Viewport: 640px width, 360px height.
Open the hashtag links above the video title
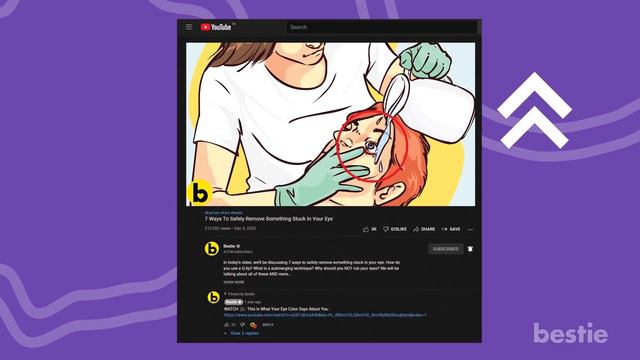(224, 213)
